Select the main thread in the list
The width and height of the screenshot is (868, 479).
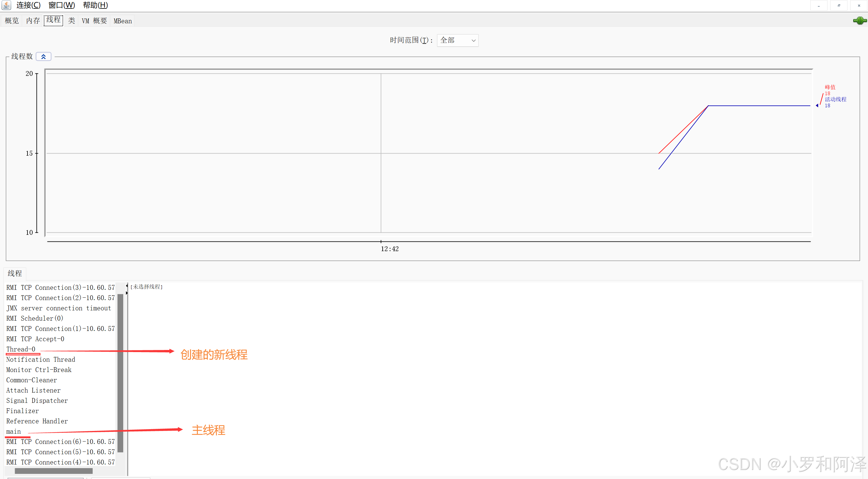tap(14, 432)
